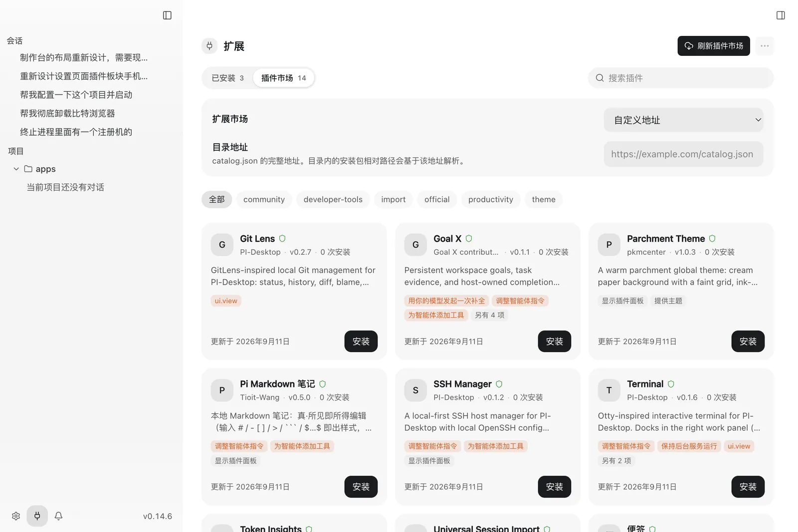Filter by import category

[394, 199]
